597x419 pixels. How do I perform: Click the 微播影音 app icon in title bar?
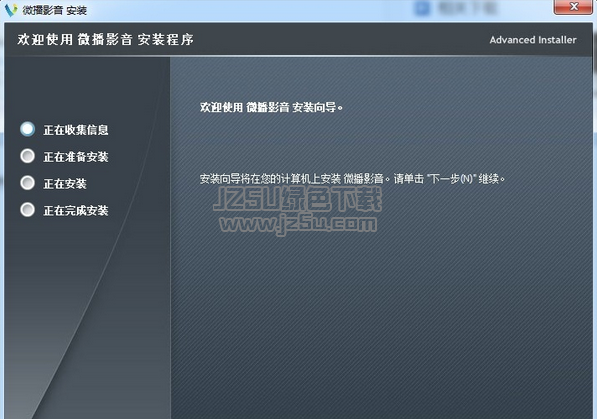11,10
